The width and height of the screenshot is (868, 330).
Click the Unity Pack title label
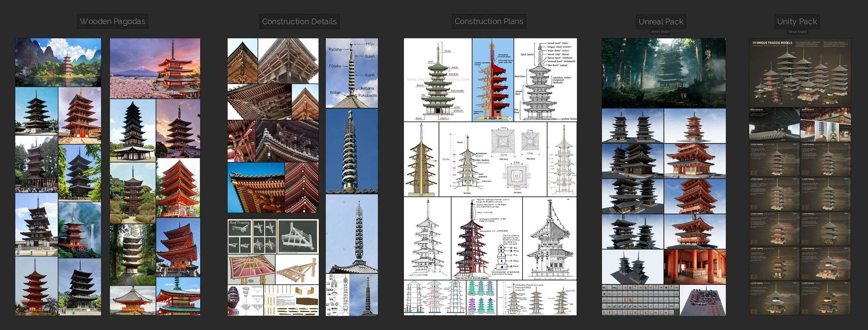coord(797,22)
